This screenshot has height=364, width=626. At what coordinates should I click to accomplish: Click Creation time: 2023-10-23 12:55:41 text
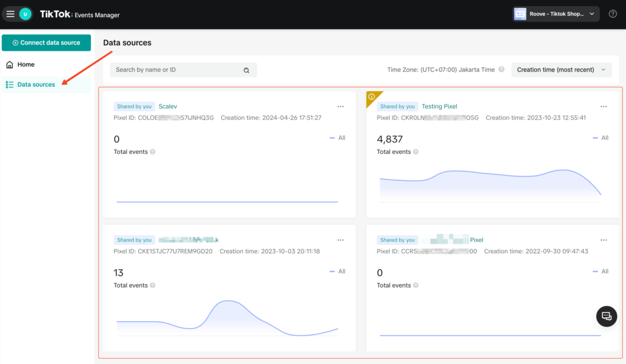[x=536, y=118]
